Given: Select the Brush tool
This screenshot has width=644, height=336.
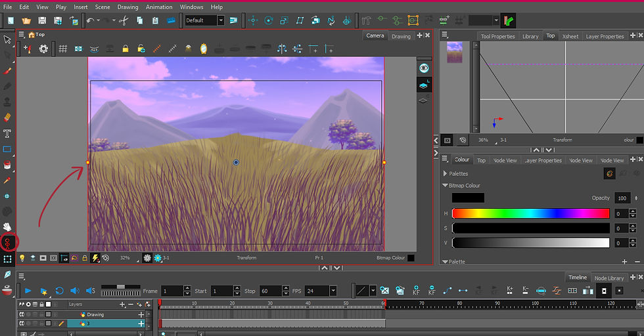Looking at the screenshot, I should [x=7, y=71].
